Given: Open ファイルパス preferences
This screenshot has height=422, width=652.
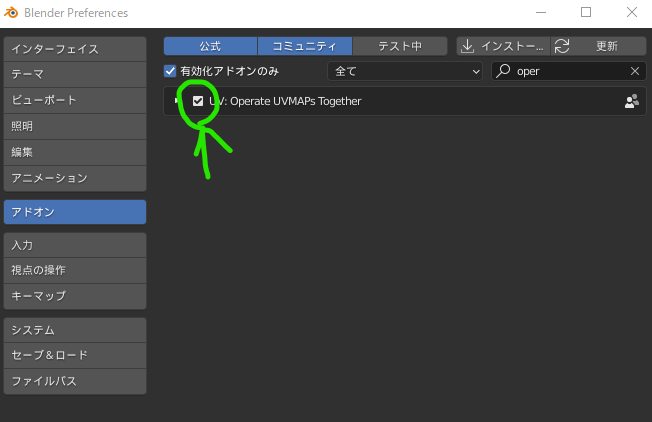Looking at the screenshot, I should pyautogui.click(x=75, y=381).
